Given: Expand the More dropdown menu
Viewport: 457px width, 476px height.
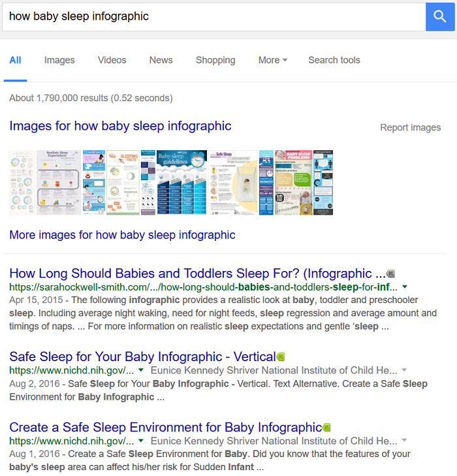Looking at the screenshot, I should [272, 60].
